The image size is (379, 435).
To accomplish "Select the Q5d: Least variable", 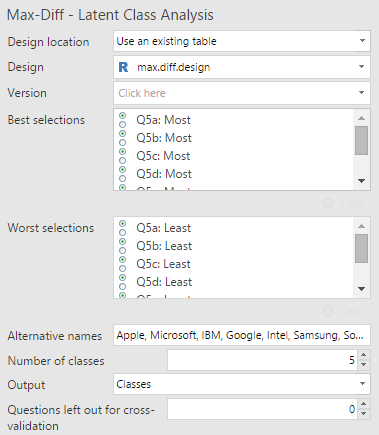I will click(164, 282).
